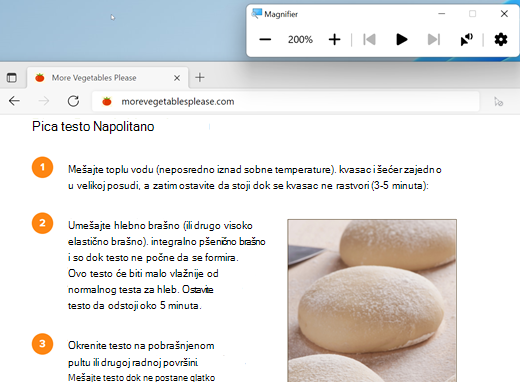520x382 pixels.
Task: Click the morevegetablesplease.com address bar
Action: (x=286, y=101)
